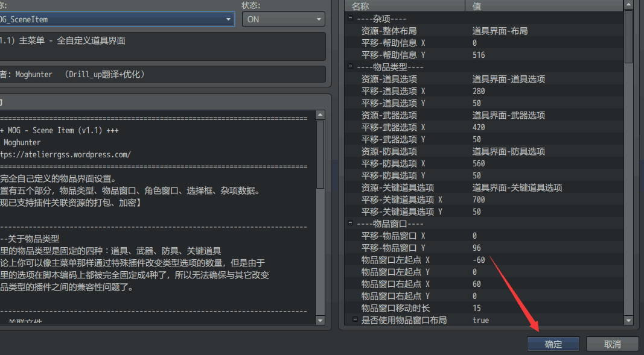Click the 确定 button

(553, 344)
